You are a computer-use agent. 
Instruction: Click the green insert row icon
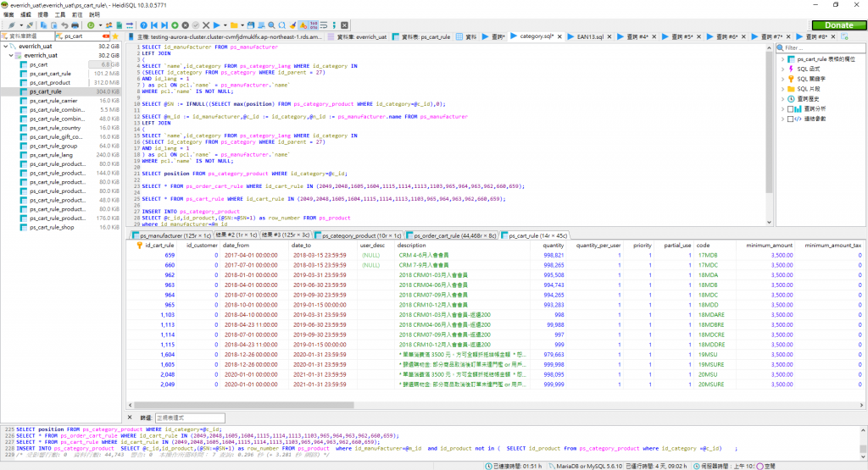(x=175, y=25)
